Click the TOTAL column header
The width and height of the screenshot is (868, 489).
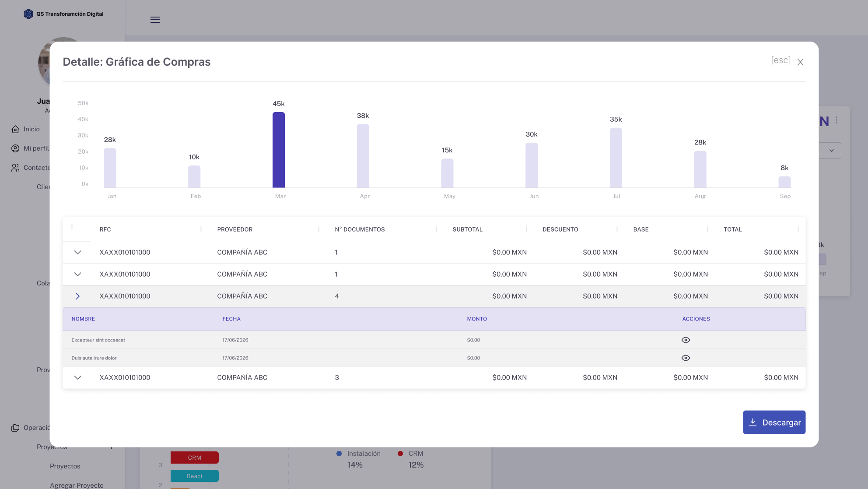pyautogui.click(x=732, y=229)
